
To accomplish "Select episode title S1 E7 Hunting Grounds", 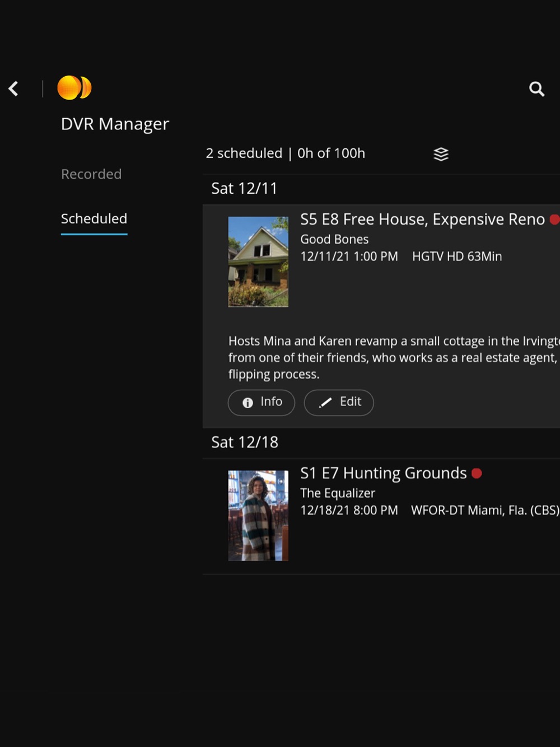I will pyautogui.click(x=383, y=473).
